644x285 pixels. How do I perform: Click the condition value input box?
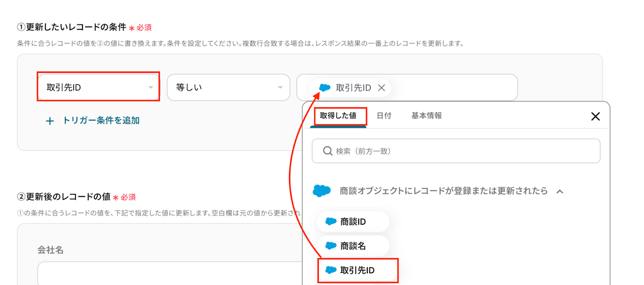pos(407,87)
